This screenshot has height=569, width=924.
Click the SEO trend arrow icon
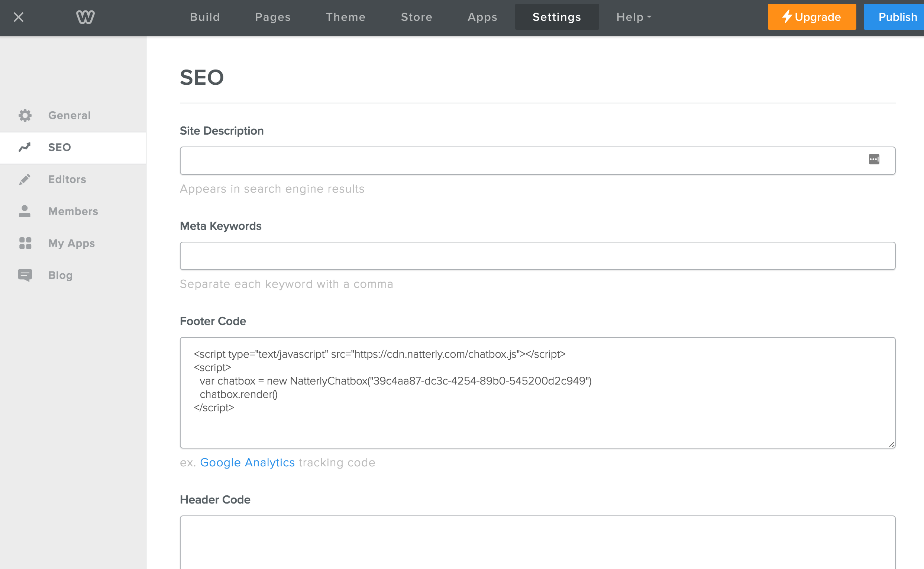(x=25, y=147)
